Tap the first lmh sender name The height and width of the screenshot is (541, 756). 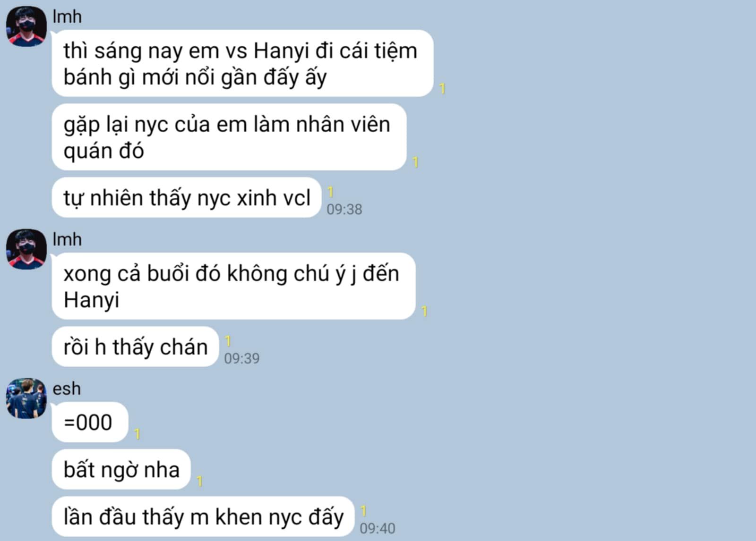[x=67, y=17]
